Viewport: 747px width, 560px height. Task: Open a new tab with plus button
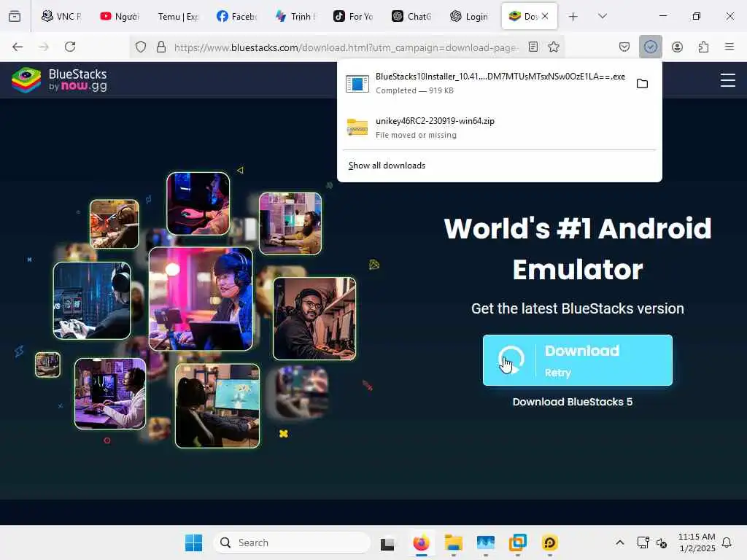tap(573, 17)
